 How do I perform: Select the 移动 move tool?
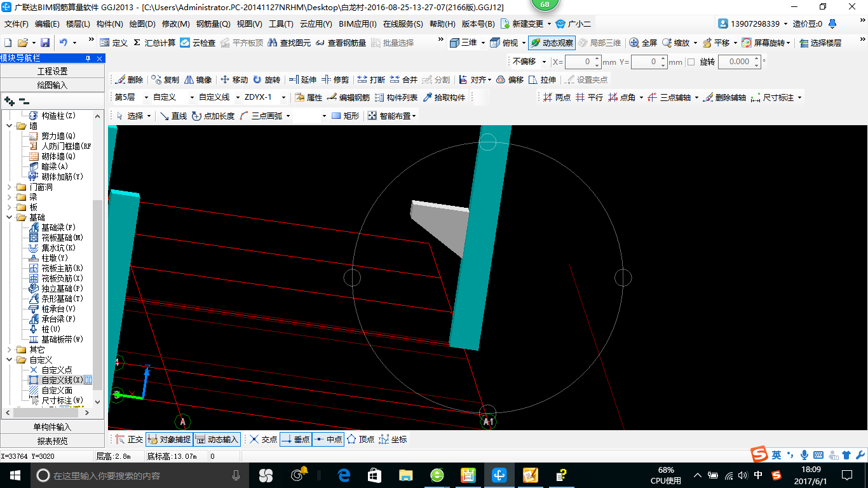234,79
